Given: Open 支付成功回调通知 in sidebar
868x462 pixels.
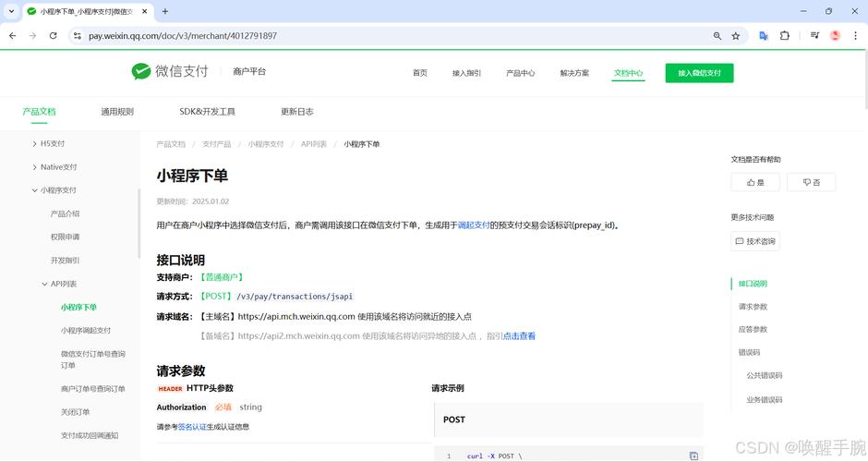Looking at the screenshot, I should (x=90, y=435).
